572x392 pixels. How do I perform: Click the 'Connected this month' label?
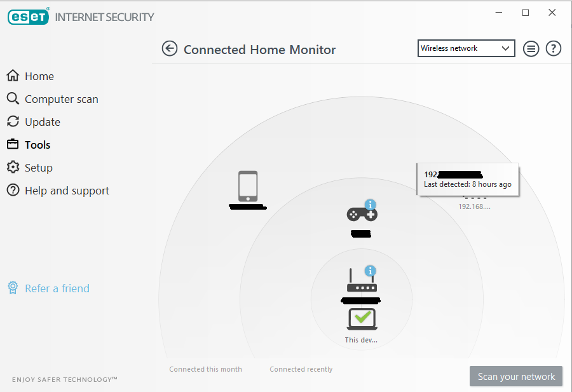coord(205,369)
